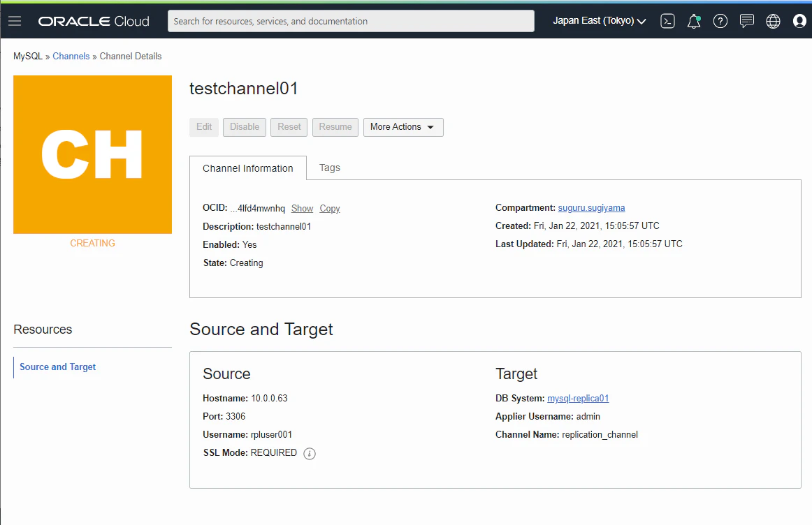Click the Created timestamp value
Viewport: 812px width, 525px height.
[x=597, y=226]
